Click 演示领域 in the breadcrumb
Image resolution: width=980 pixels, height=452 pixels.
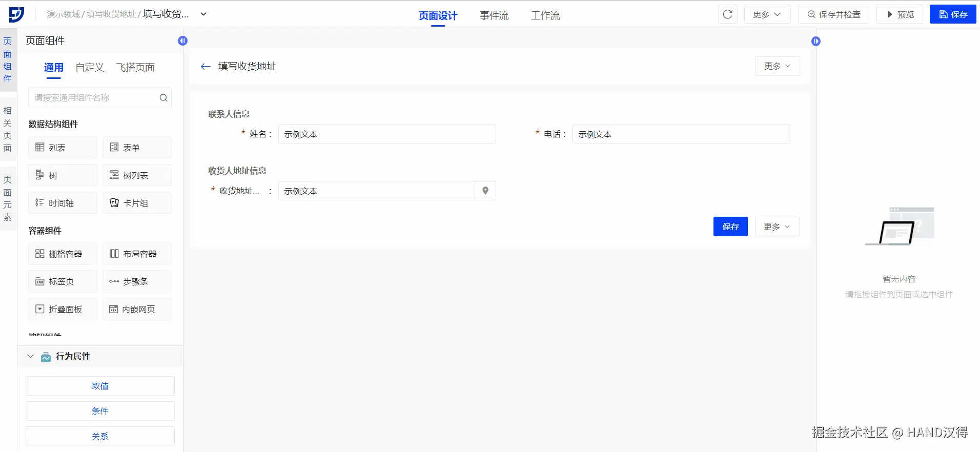pyautogui.click(x=63, y=14)
